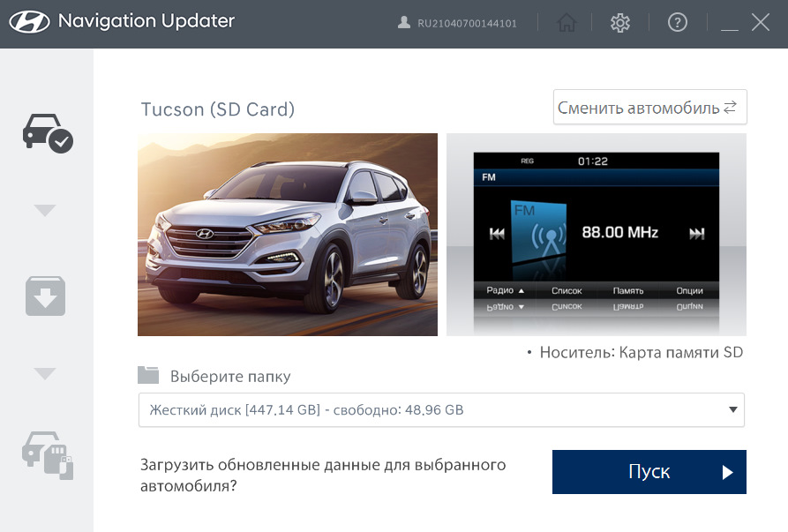Open settings with the gear icon
Image resolution: width=788 pixels, height=532 pixels.
620,23
